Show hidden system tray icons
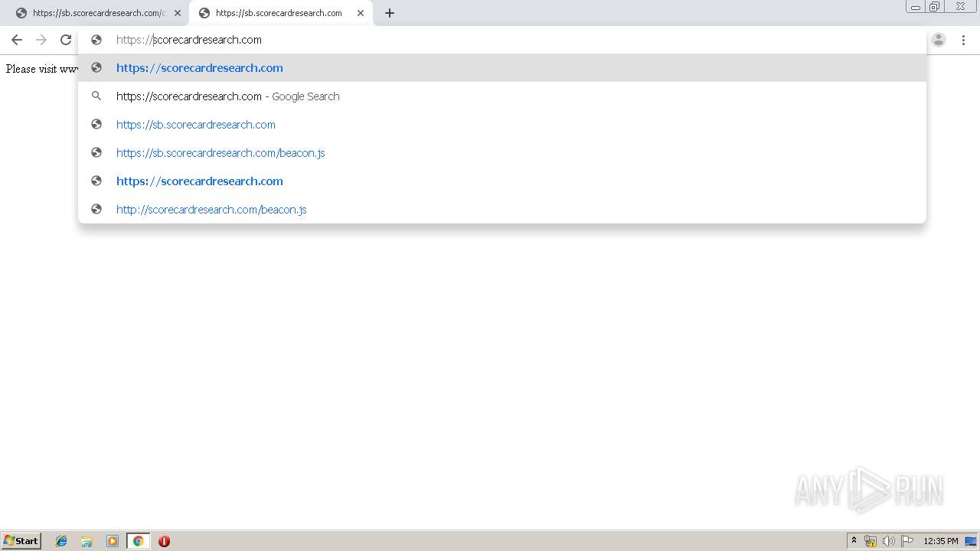980x551 pixels. [x=854, y=541]
